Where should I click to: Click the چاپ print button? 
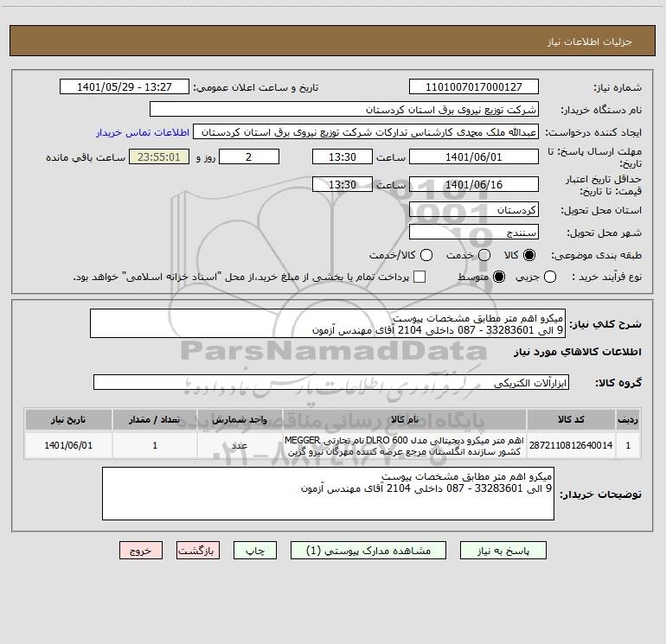(255, 551)
